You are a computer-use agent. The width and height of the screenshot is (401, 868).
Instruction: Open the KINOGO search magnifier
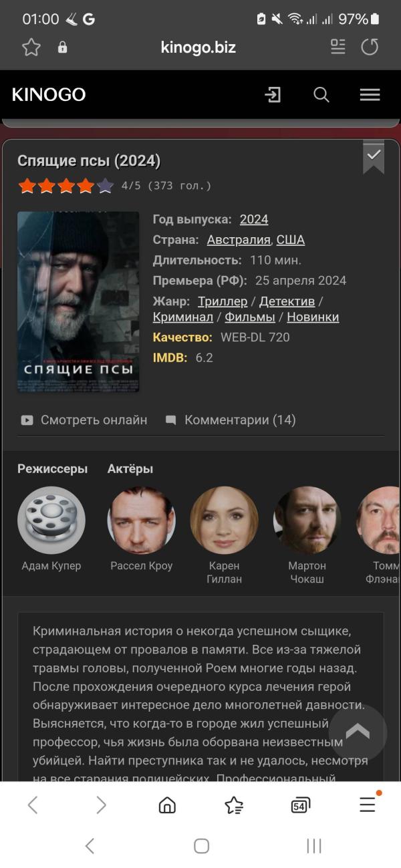pyautogui.click(x=321, y=95)
